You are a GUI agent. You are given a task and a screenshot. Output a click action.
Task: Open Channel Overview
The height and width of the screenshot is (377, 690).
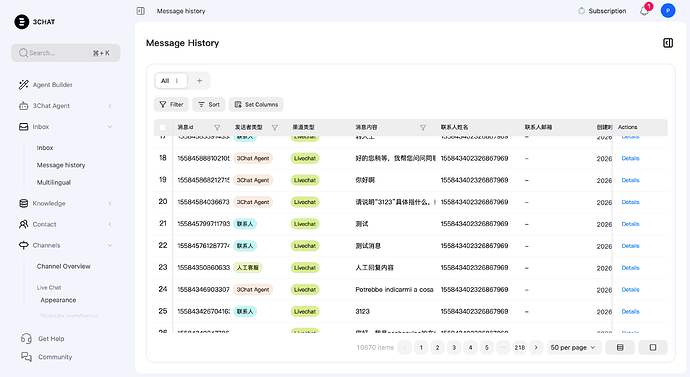(x=63, y=266)
